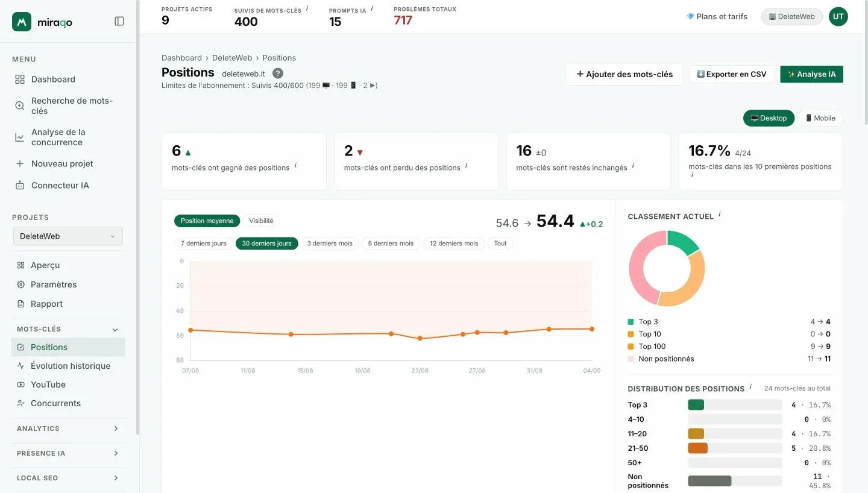Launch the Analyse IA button

[x=811, y=74]
